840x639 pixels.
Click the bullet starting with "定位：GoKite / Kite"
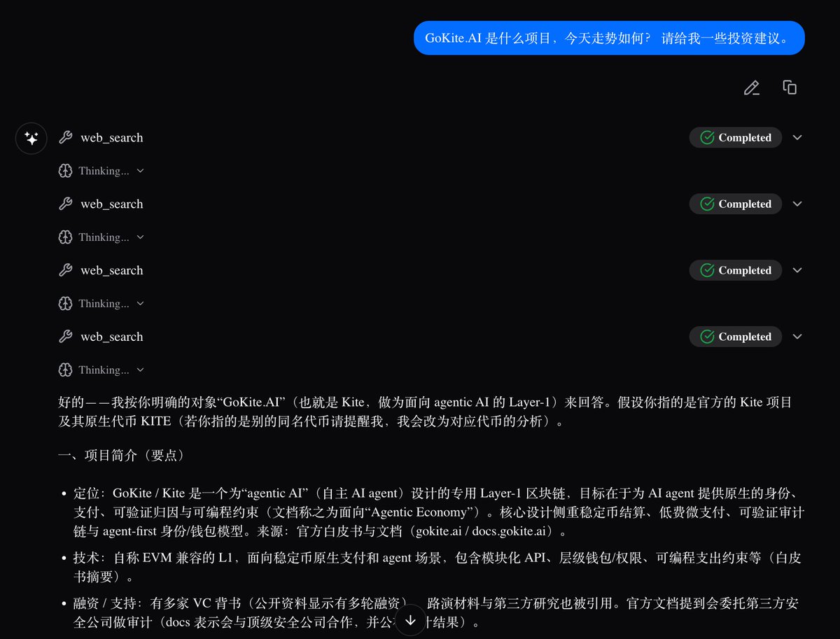(439, 513)
